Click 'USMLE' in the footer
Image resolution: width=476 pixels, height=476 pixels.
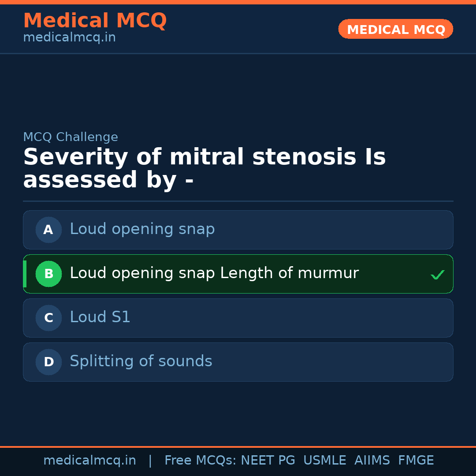[x=324, y=461]
